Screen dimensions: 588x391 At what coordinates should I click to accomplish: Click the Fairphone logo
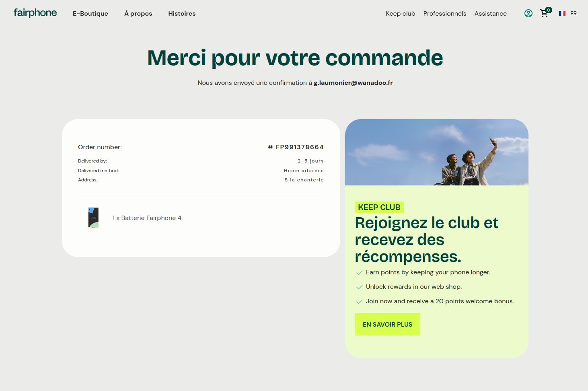click(35, 13)
